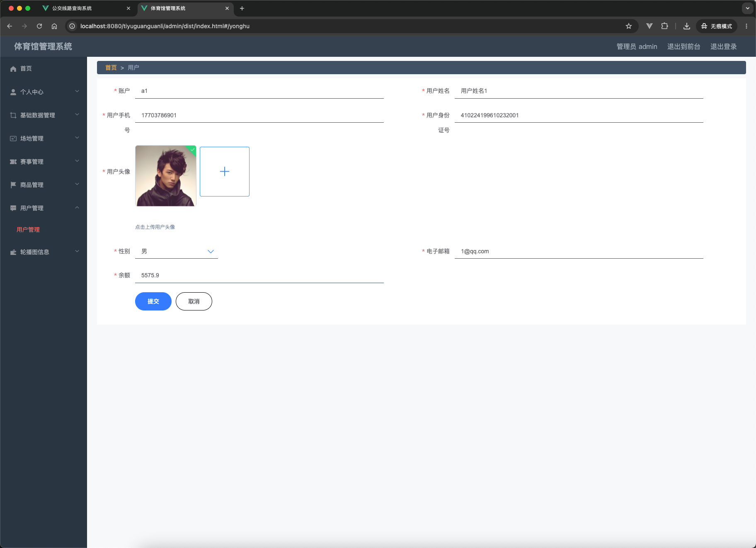Open the 个人中心 sidebar menu
Viewport: 756px width, 548px height.
pyautogui.click(x=44, y=92)
